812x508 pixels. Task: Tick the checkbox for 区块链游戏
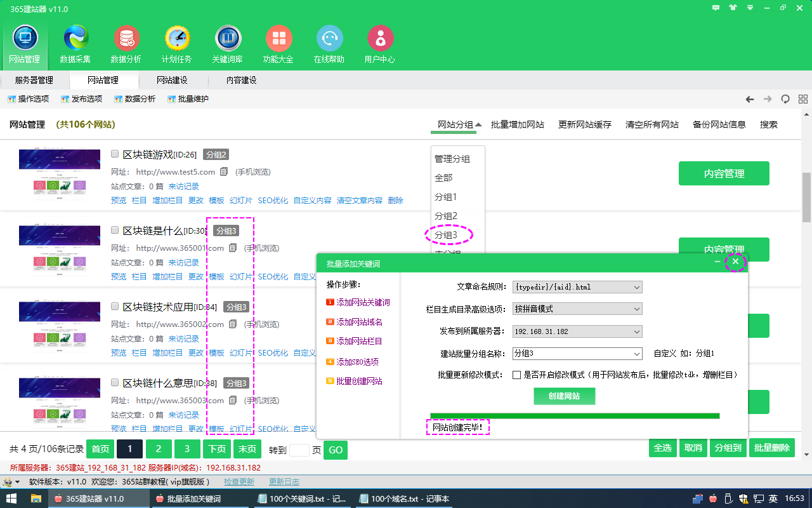click(115, 154)
